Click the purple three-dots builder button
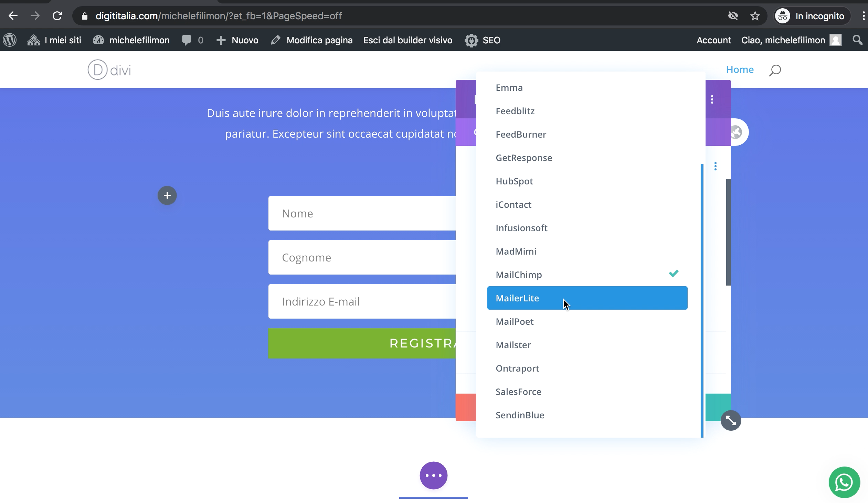 [433, 475]
